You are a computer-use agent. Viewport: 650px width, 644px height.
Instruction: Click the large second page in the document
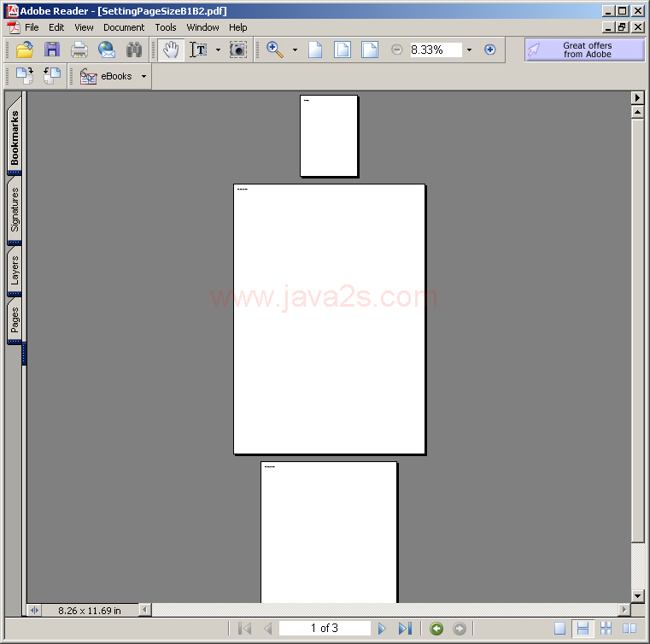pyautogui.click(x=329, y=319)
